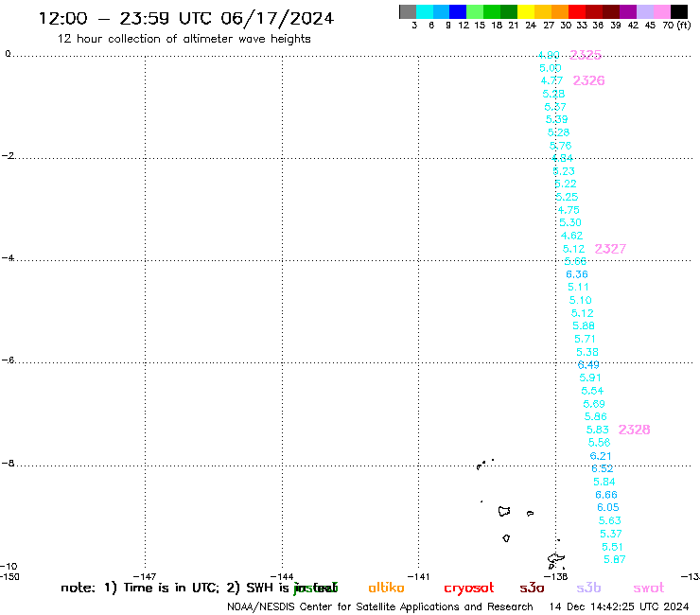Click the wave height value 4.84
Image resolution: width=700 pixels, height=615 pixels.
562,158
